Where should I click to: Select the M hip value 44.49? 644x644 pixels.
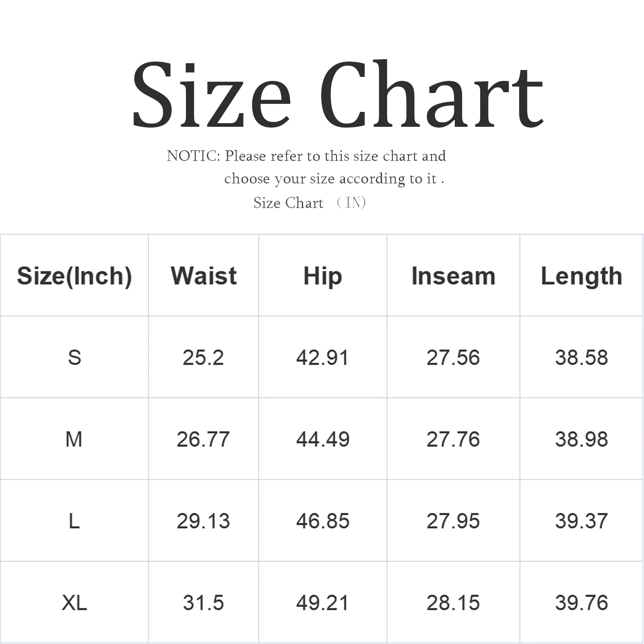pos(322,439)
